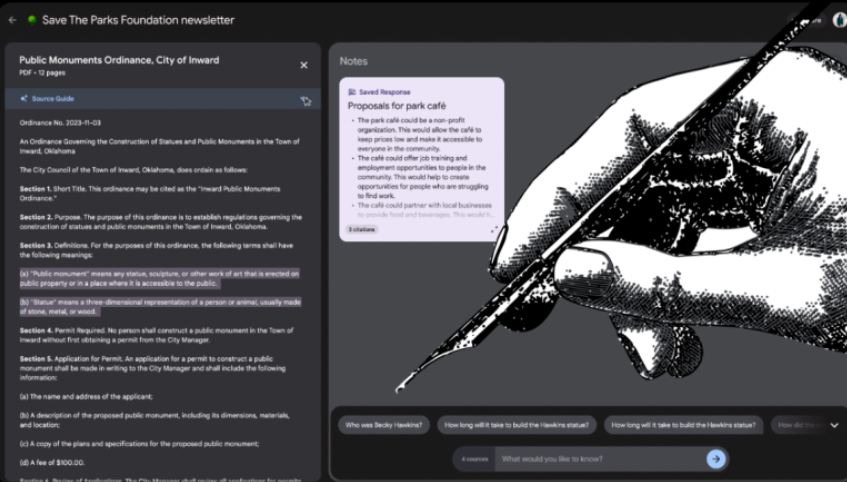Click the partially hidden fourth suggestion chip
This screenshot has width=847, height=482.
[798, 425]
